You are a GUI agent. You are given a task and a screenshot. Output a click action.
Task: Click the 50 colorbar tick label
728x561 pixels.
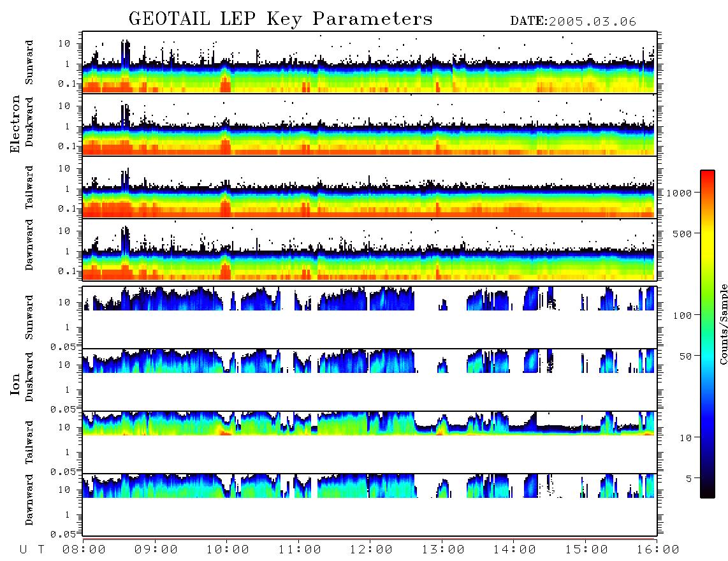(x=685, y=356)
